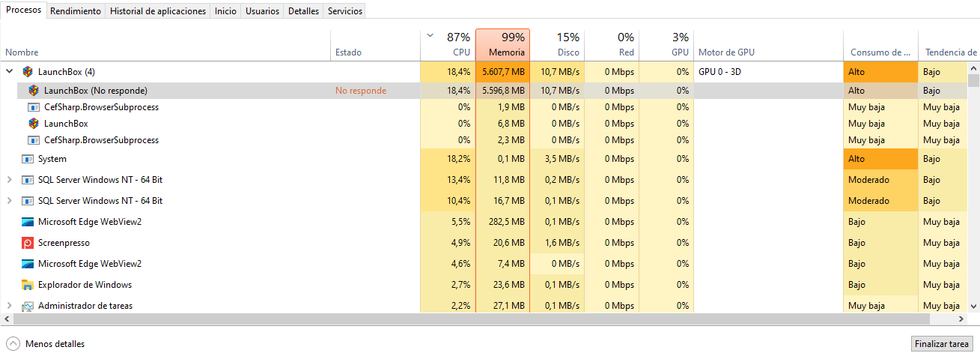Click the vertical scrollbar down arrow
This screenshot has width=980, height=362.
(973, 307)
